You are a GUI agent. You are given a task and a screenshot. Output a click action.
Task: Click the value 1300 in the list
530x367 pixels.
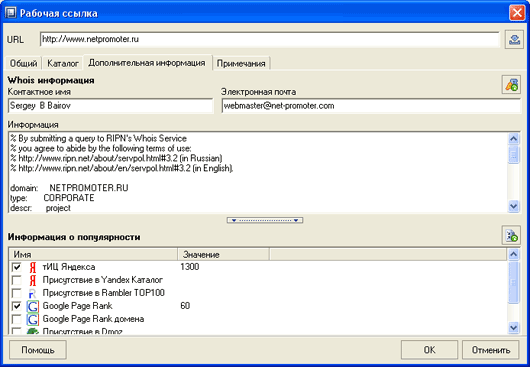pyautogui.click(x=190, y=267)
